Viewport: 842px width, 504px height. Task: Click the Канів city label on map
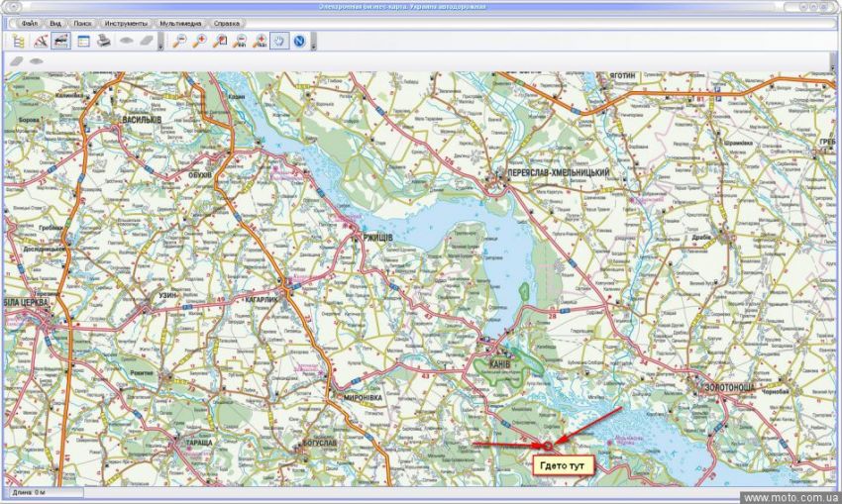(499, 363)
